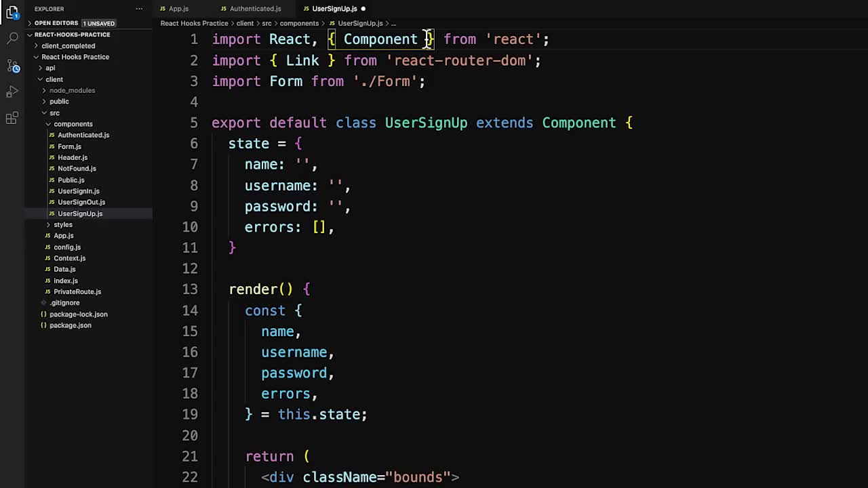Screen dimensions: 868x488
Task: Open the Search panel from the activity bar
Action: click(x=14, y=38)
